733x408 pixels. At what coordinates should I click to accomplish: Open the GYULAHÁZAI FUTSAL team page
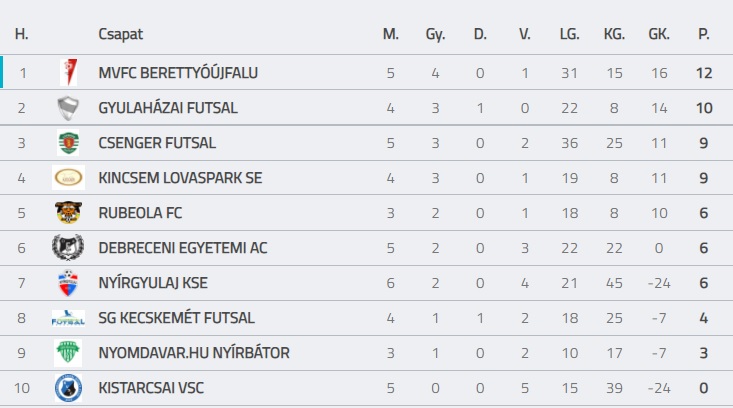168,108
